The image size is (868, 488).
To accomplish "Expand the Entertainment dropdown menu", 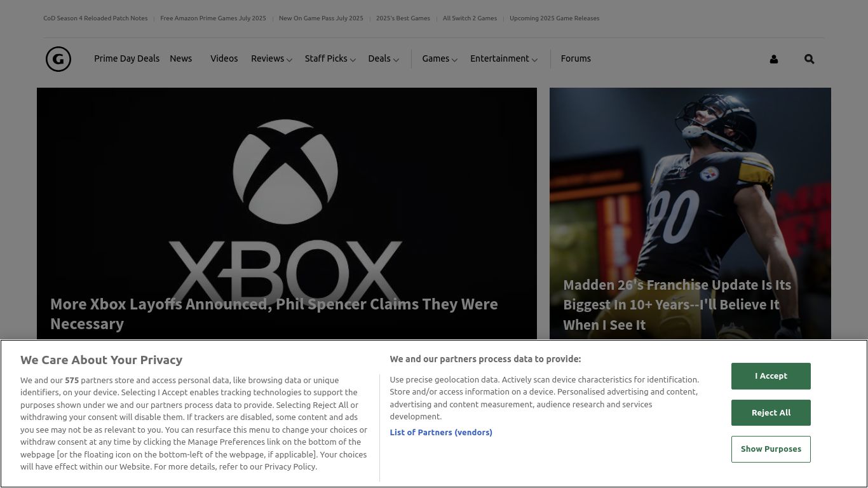I will 503,58.
